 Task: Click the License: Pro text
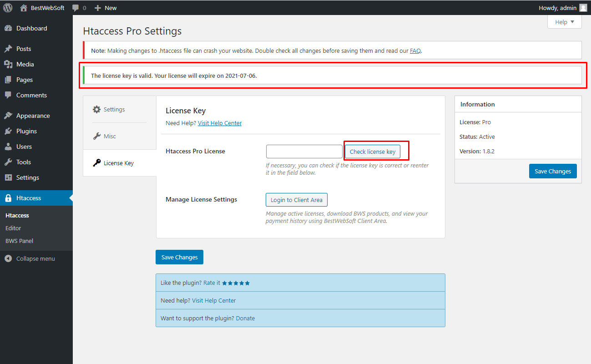pyautogui.click(x=475, y=122)
